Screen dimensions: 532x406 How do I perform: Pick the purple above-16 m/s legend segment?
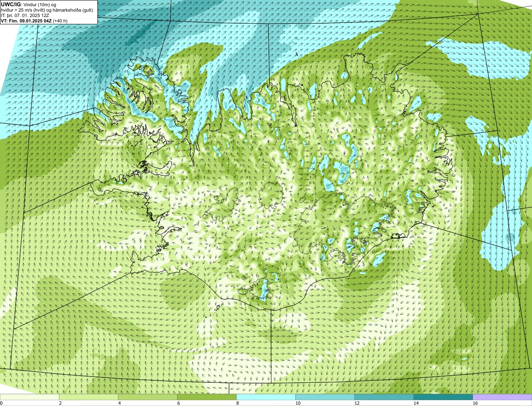[502, 397]
